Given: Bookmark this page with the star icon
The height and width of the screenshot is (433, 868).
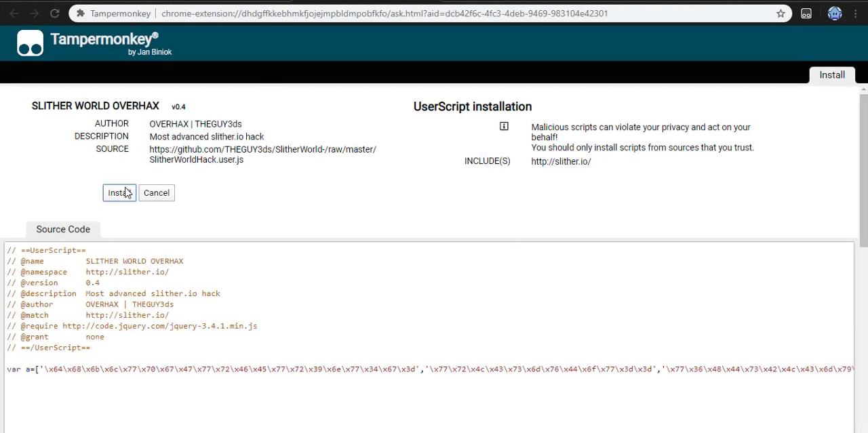Looking at the screenshot, I should tap(781, 13).
